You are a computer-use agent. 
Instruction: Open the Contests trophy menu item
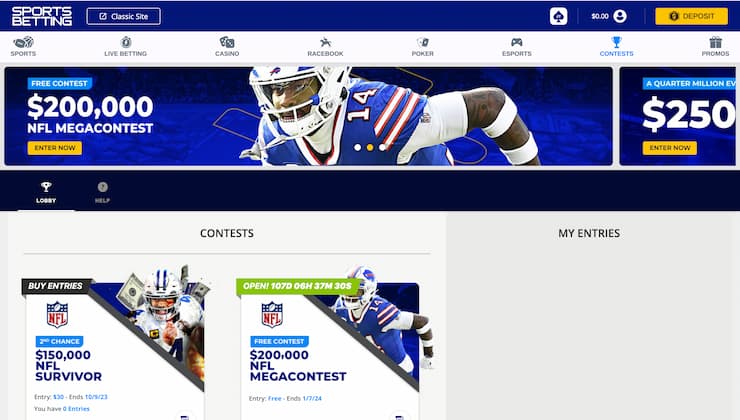coord(616,46)
